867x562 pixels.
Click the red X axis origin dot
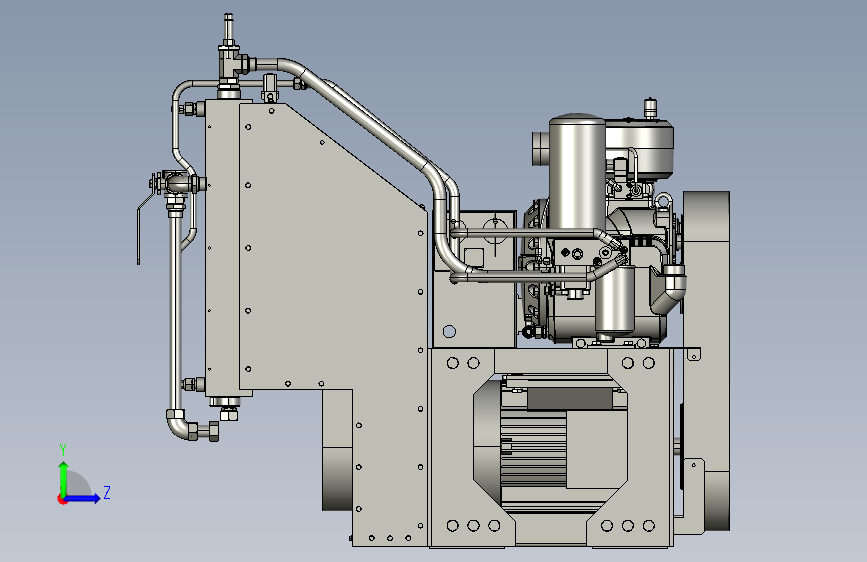click(62, 499)
